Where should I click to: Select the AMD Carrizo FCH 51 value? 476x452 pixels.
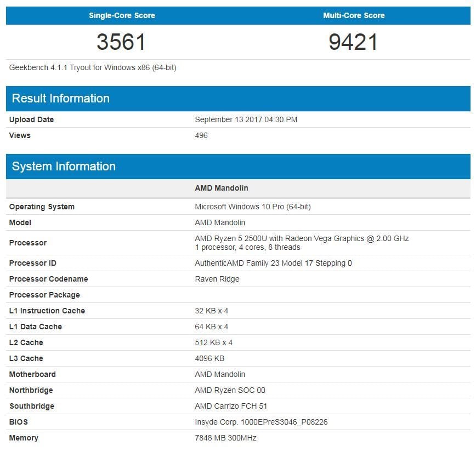[231, 406]
